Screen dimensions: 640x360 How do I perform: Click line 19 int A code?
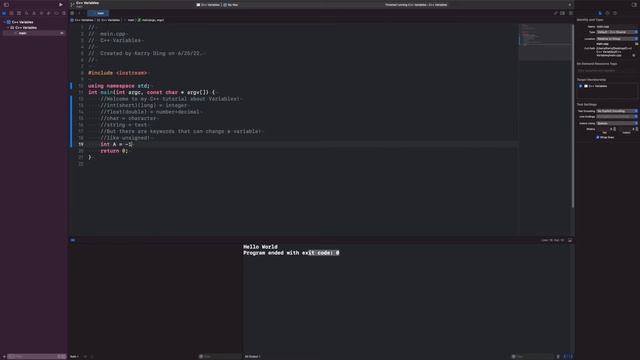(x=116, y=144)
